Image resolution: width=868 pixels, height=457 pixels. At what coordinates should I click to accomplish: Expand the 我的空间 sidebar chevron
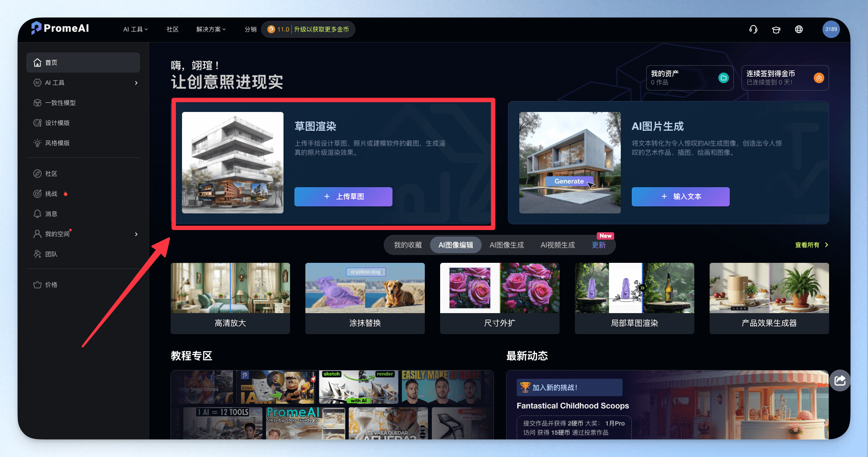tap(136, 234)
